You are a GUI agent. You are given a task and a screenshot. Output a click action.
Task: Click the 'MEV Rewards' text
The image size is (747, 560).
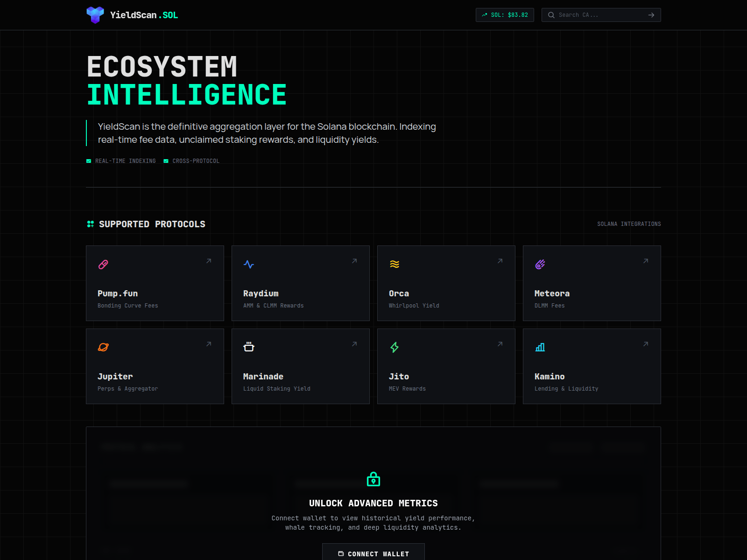click(408, 389)
